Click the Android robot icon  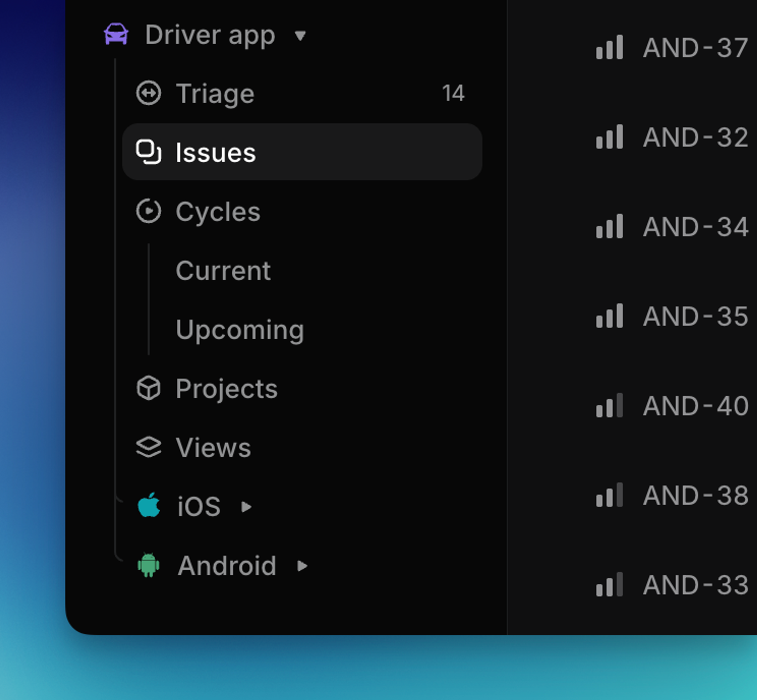pyautogui.click(x=150, y=565)
